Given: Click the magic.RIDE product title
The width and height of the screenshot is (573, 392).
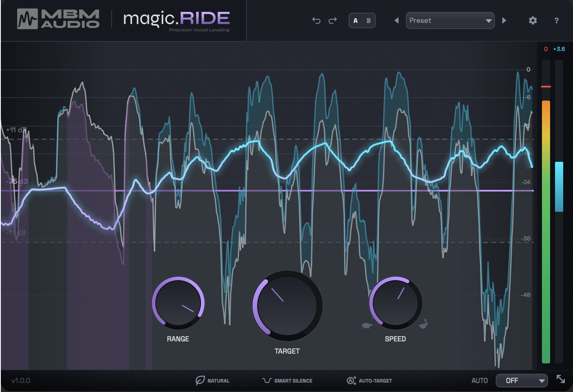Looking at the screenshot, I should pos(177,20).
